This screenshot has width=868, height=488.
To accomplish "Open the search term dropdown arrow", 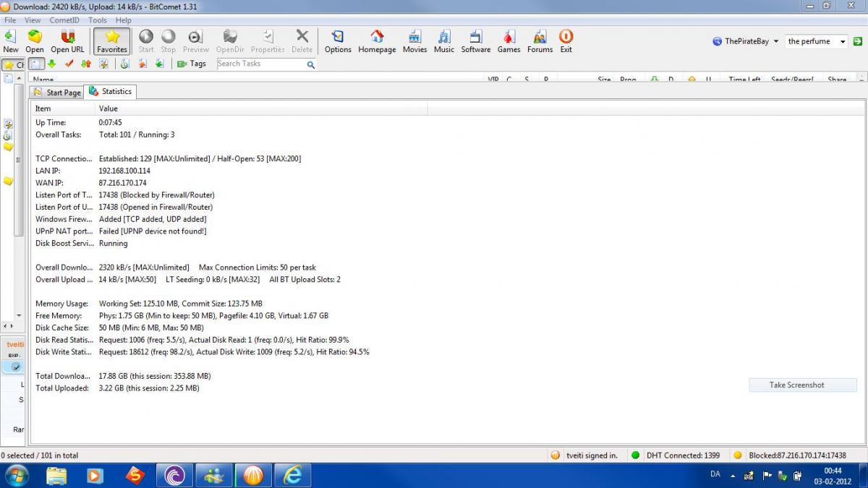I will (x=843, y=42).
